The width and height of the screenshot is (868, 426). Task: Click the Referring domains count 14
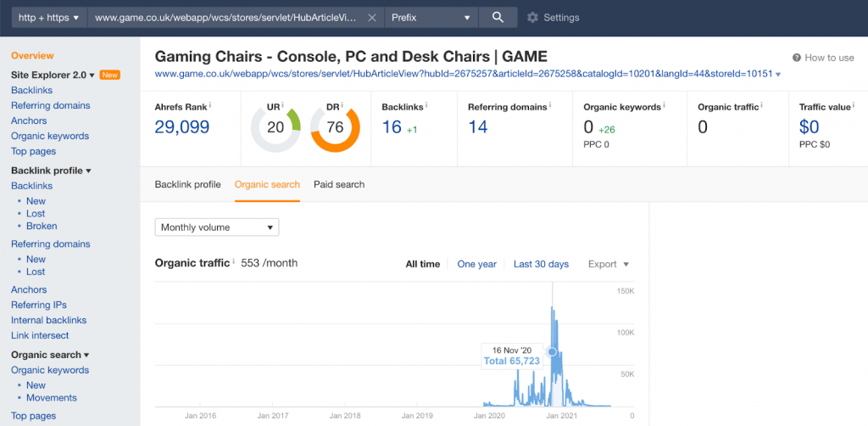(478, 127)
